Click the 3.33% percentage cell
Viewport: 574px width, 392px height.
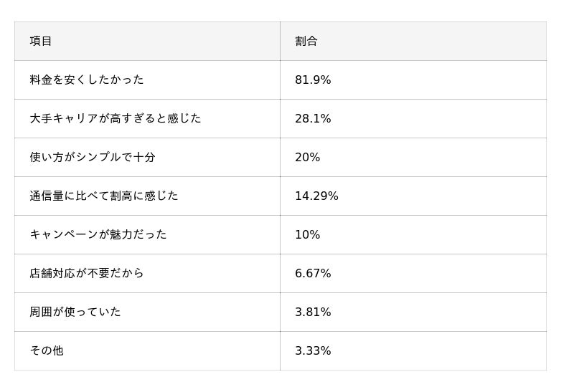(x=313, y=351)
